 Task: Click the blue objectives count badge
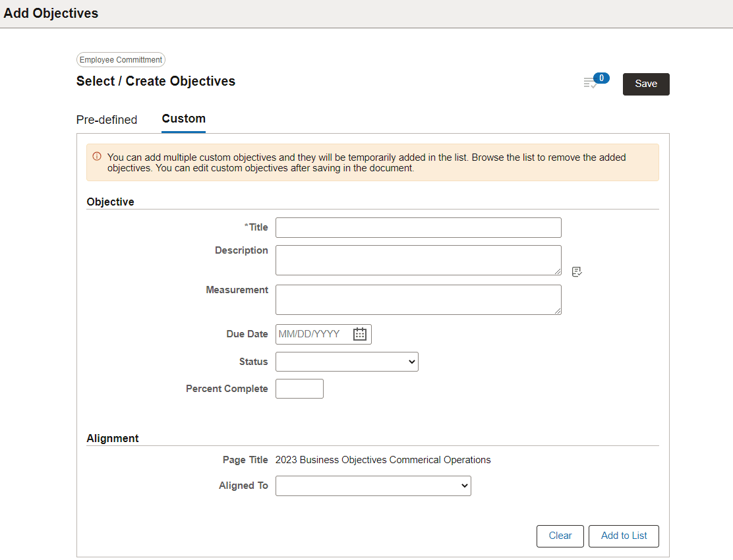coord(601,78)
